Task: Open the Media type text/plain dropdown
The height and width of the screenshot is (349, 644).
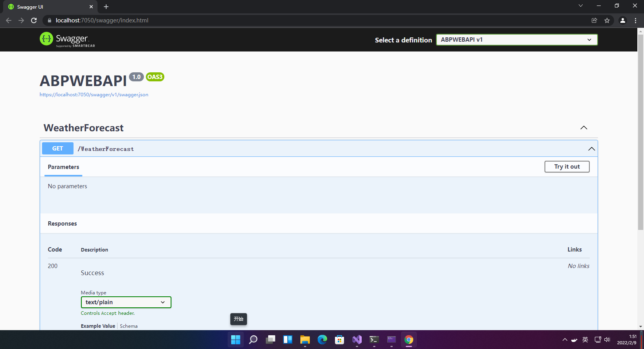Action: [x=126, y=302]
